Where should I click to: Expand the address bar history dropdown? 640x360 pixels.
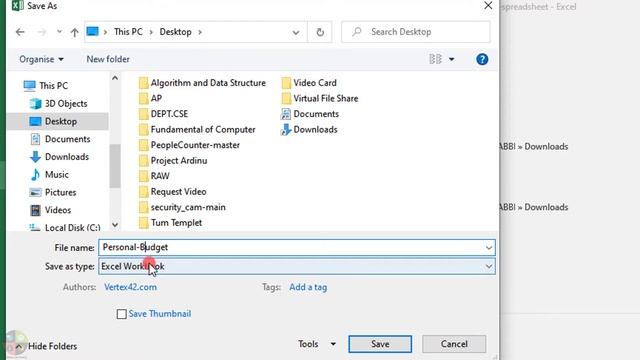pos(296,32)
